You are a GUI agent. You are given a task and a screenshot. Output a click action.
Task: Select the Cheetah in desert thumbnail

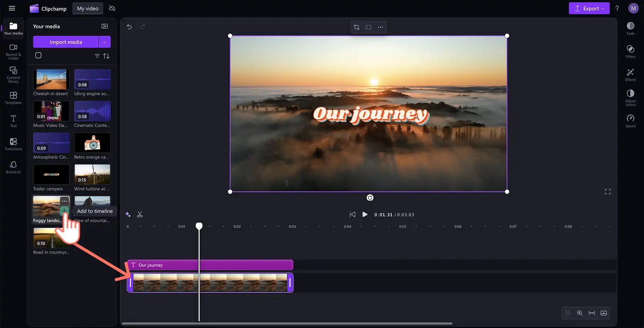pos(51,79)
